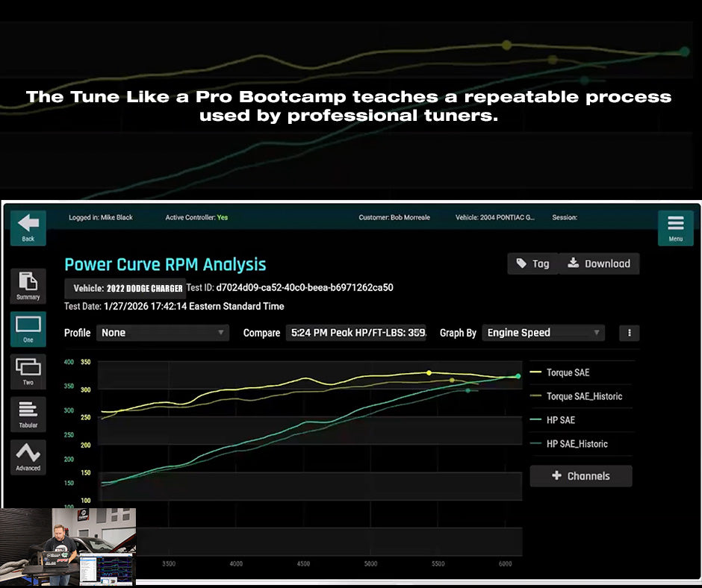Click the 4000 RPM axis label
702x588 pixels.
click(x=236, y=564)
